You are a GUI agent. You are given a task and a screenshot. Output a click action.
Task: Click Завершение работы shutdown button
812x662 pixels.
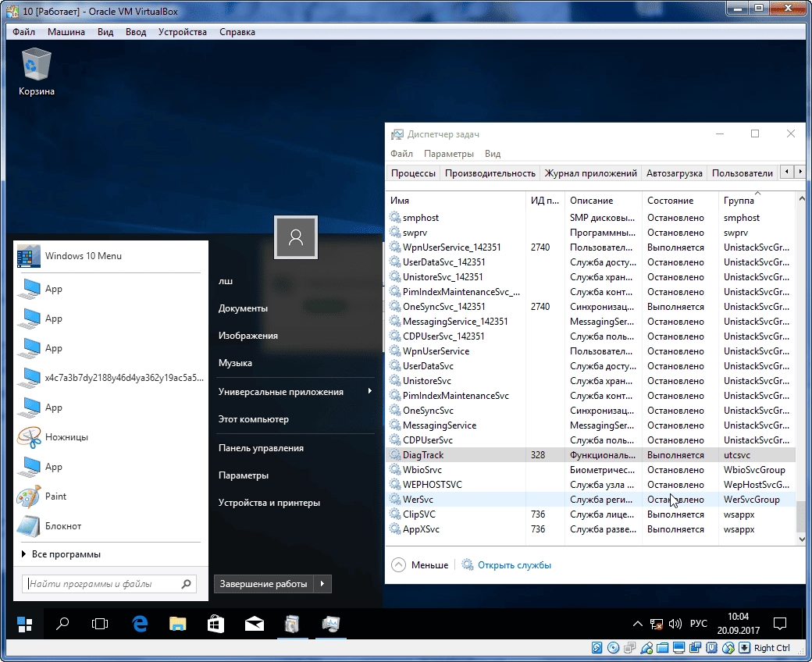(264, 584)
